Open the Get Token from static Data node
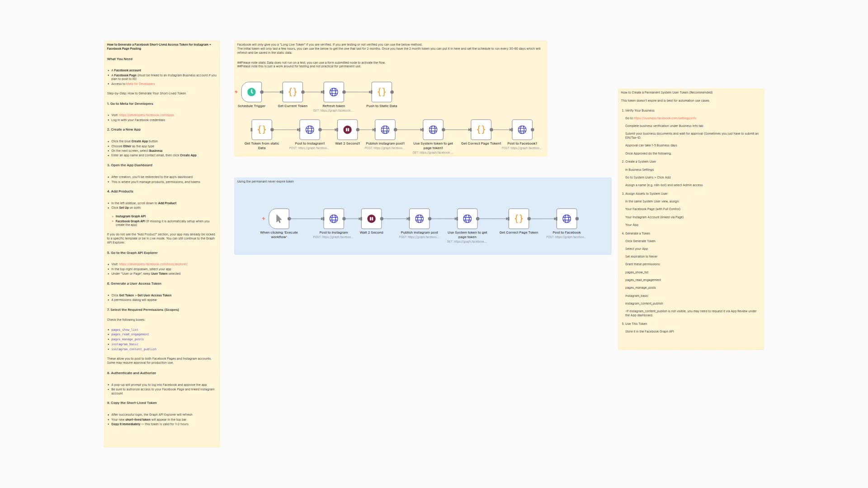868x488 pixels. point(262,130)
